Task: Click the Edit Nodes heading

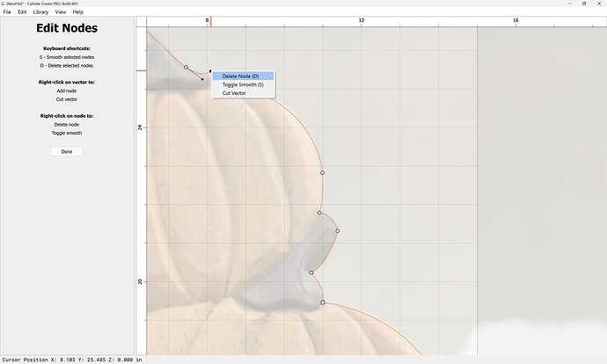Action: (67, 28)
